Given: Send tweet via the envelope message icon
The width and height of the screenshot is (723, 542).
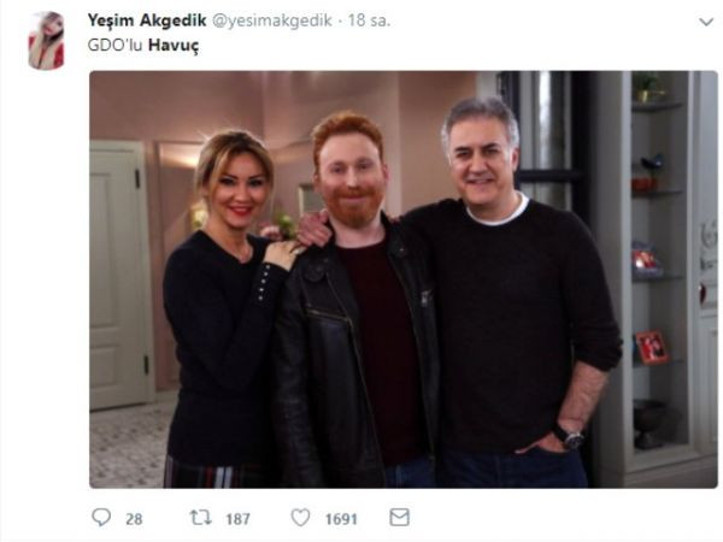Looking at the screenshot, I should pos(399,517).
